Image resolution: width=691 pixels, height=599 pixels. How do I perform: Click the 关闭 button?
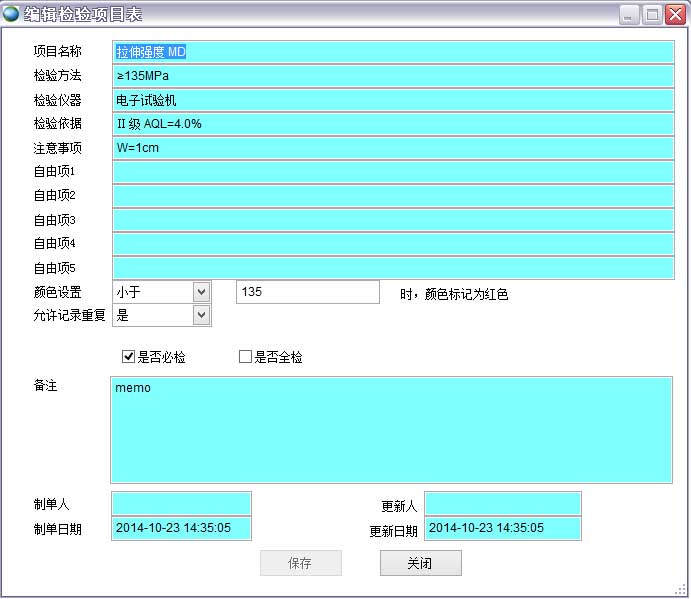420,563
